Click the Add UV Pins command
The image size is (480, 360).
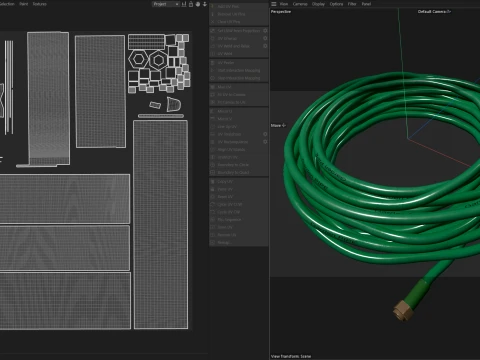[x=239, y=6]
